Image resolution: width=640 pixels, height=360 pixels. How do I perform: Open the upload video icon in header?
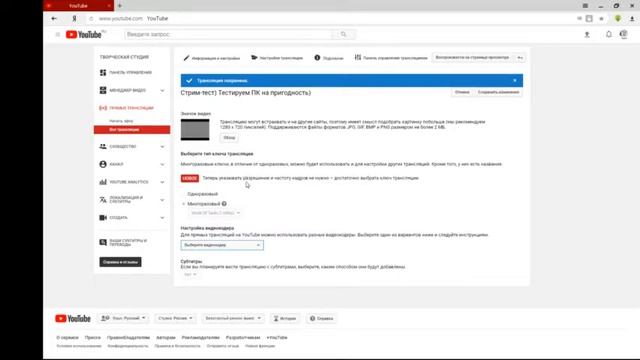pyautogui.click(x=587, y=35)
